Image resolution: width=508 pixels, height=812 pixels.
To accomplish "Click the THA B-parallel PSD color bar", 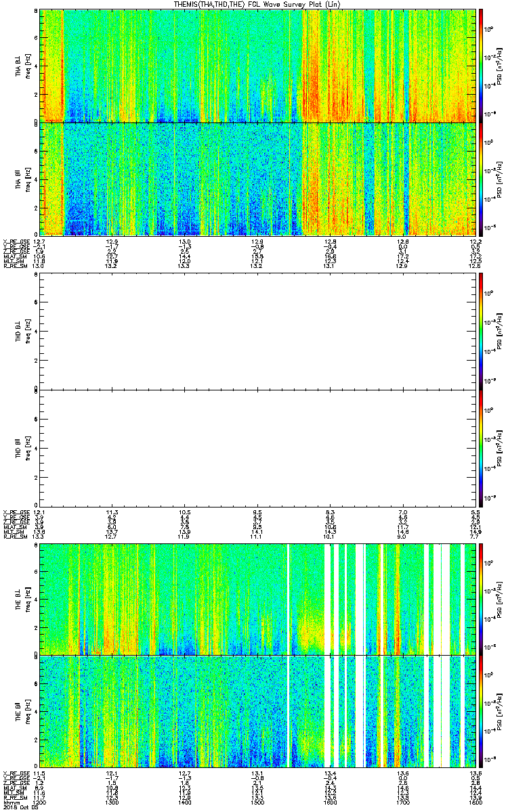I will click(x=481, y=179).
